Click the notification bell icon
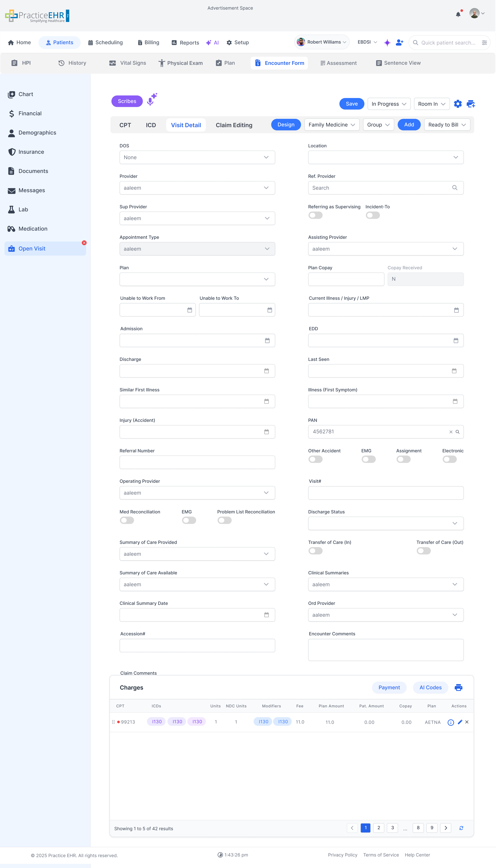 [458, 14]
